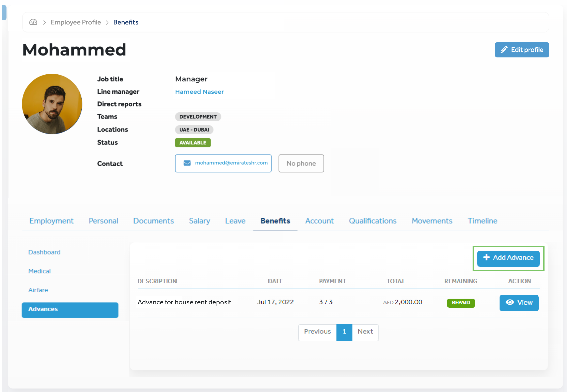
Task: Open the Documents tab
Action: pos(153,221)
